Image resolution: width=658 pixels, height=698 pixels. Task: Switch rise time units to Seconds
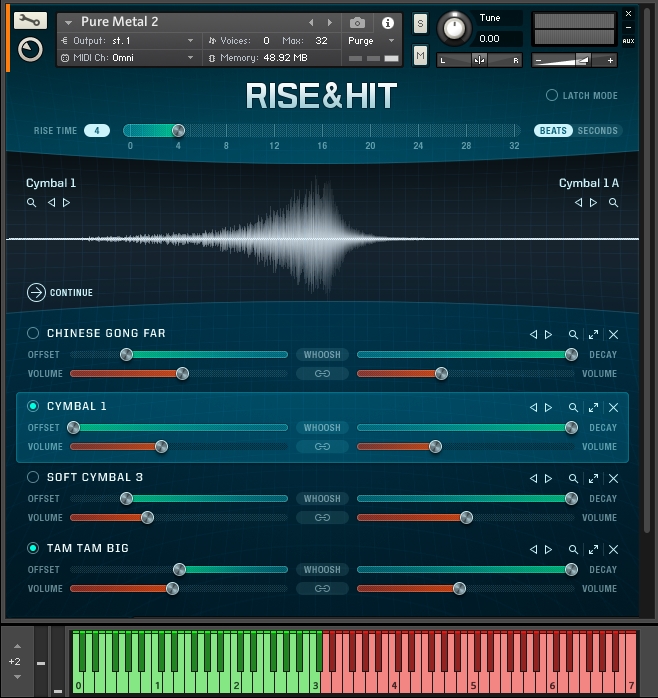tap(597, 130)
